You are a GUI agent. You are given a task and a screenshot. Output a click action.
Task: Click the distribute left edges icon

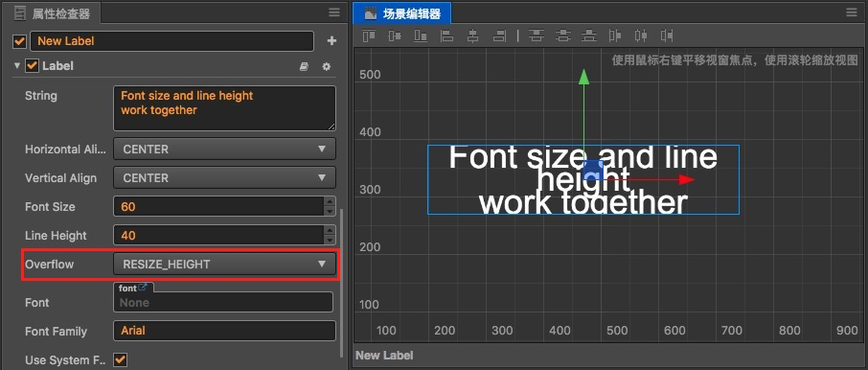tap(615, 36)
